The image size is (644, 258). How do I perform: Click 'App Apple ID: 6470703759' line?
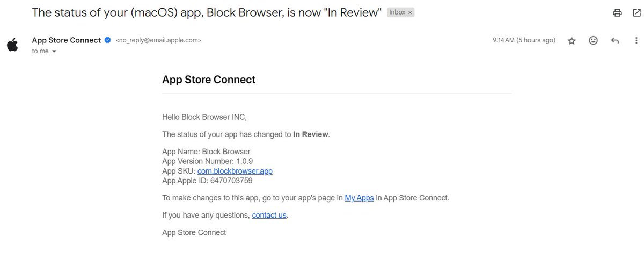coord(207,181)
